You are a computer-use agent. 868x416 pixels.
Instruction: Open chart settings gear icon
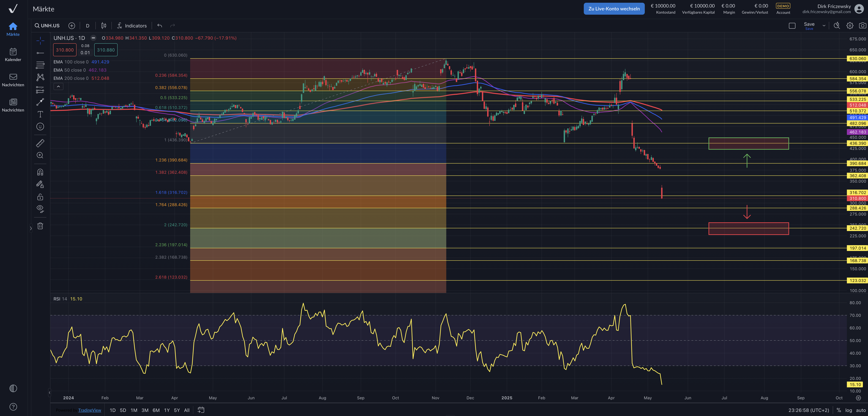pos(850,26)
